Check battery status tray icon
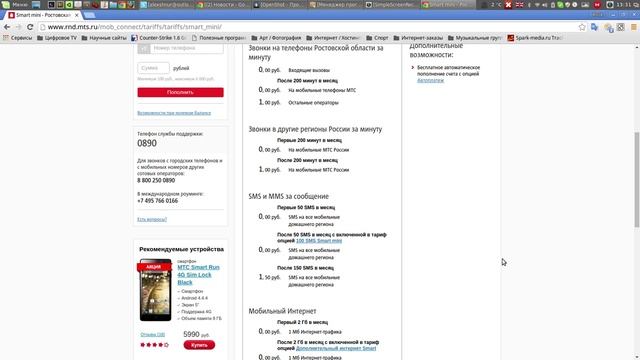Viewport: 640px width, 360px height. pyautogui.click(x=553, y=4)
